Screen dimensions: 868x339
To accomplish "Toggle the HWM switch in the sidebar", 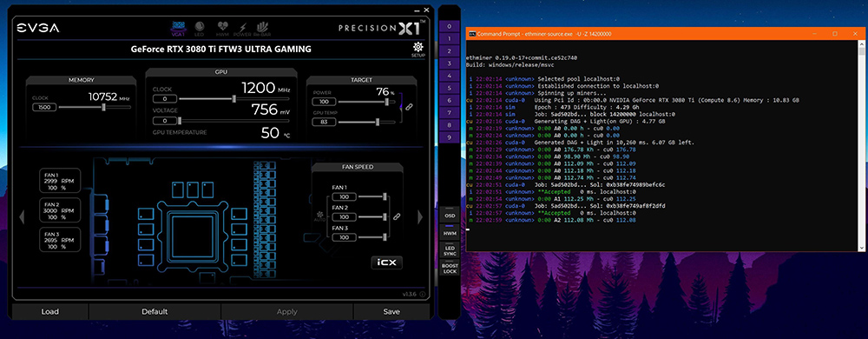I will (450, 233).
